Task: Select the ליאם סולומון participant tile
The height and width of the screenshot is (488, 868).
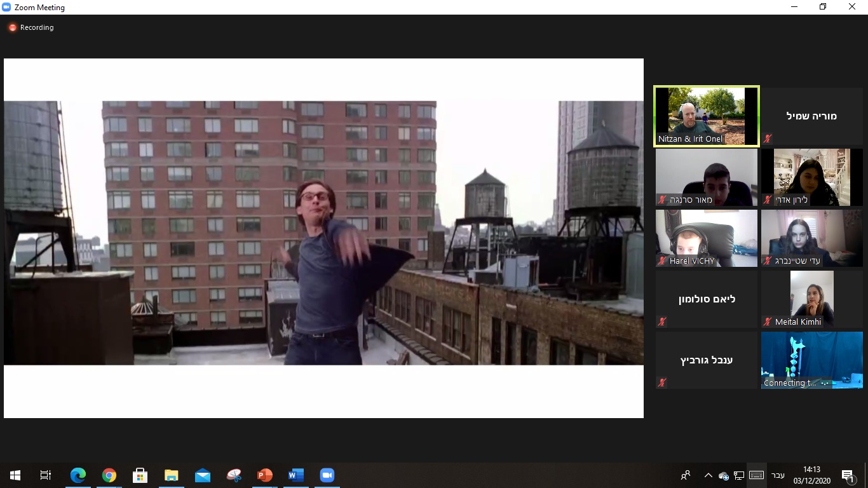Action: tap(707, 299)
